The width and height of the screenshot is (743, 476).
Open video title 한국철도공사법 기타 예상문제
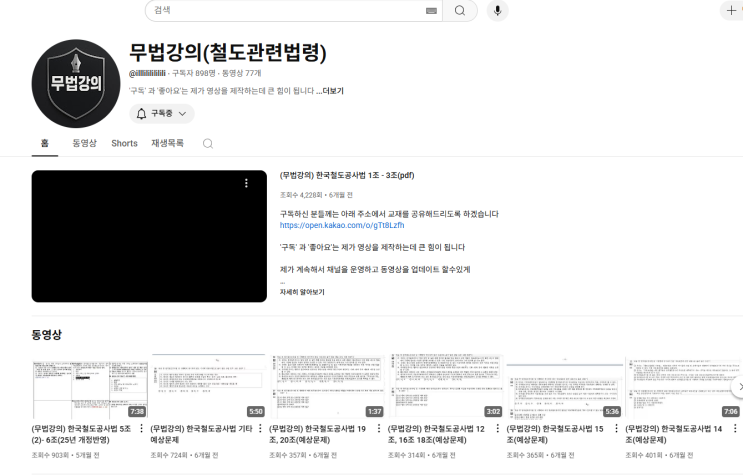tap(201, 434)
